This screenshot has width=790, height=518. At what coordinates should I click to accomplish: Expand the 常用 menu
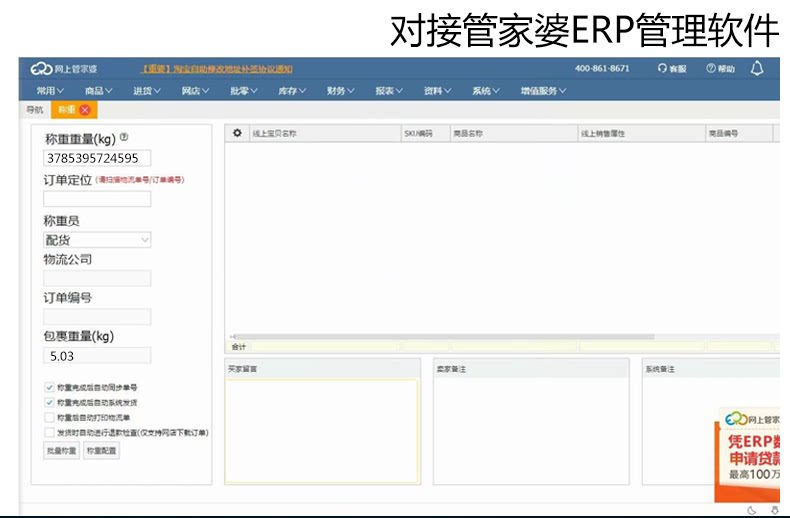coord(50,91)
